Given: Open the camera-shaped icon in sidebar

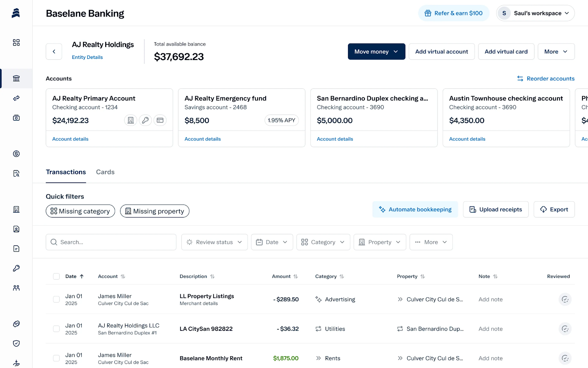Looking at the screenshot, I should click(16, 118).
